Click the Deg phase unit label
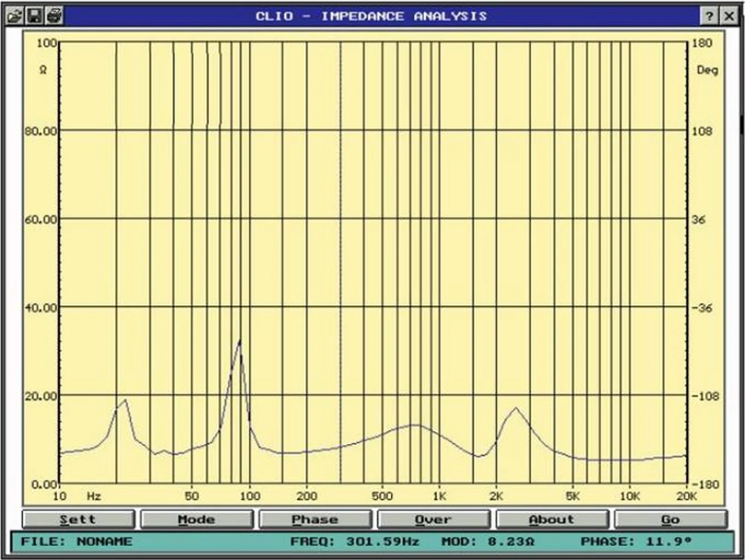 [707, 70]
